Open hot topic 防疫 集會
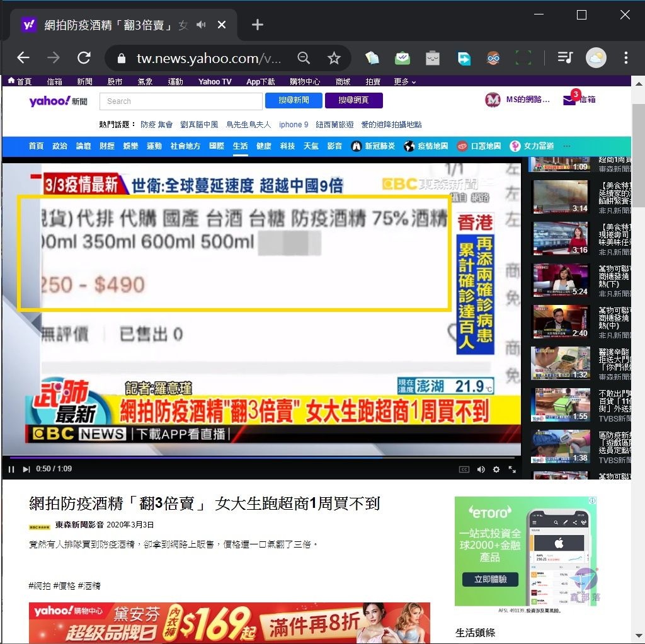The height and width of the screenshot is (644, 645). click(x=156, y=125)
